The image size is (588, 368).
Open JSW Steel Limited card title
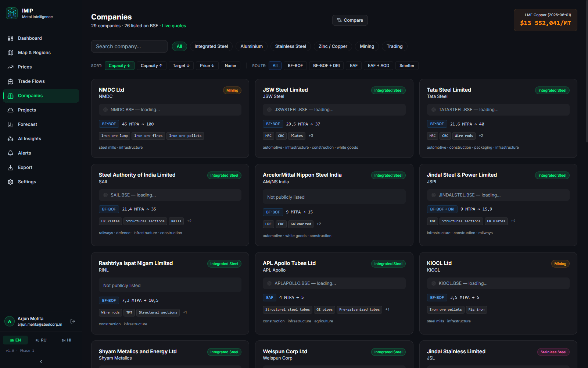tap(285, 90)
